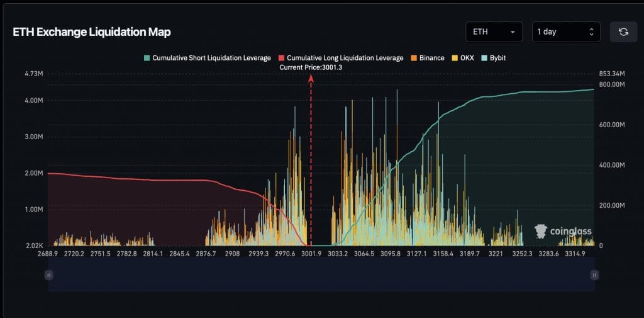Click the 2970.6 price axis label
Image resolution: width=644 pixels, height=318 pixels.
click(x=285, y=254)
